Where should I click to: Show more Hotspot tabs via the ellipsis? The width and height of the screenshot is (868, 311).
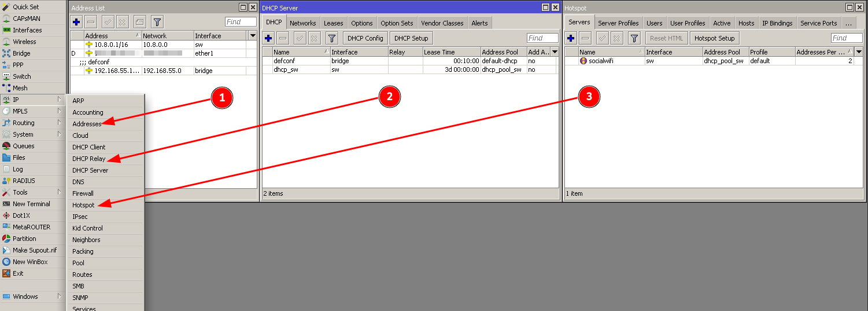click(848, 23)
